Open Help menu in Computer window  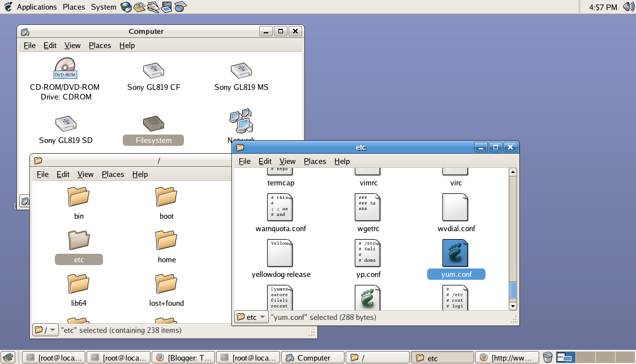[x=127, y=45]
